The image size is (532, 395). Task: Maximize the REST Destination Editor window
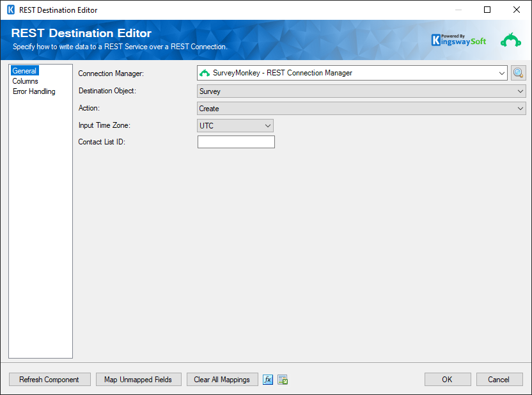[x=487, y=10]
